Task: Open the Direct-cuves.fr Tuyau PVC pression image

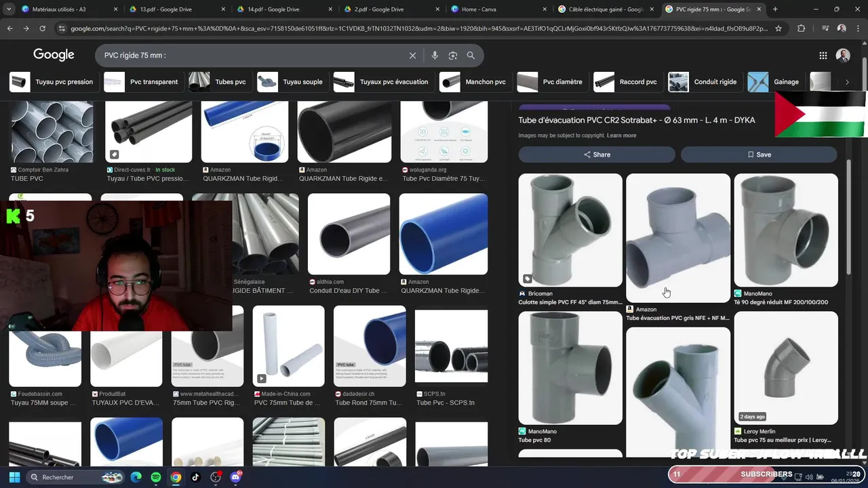Action: coord(149,132)
